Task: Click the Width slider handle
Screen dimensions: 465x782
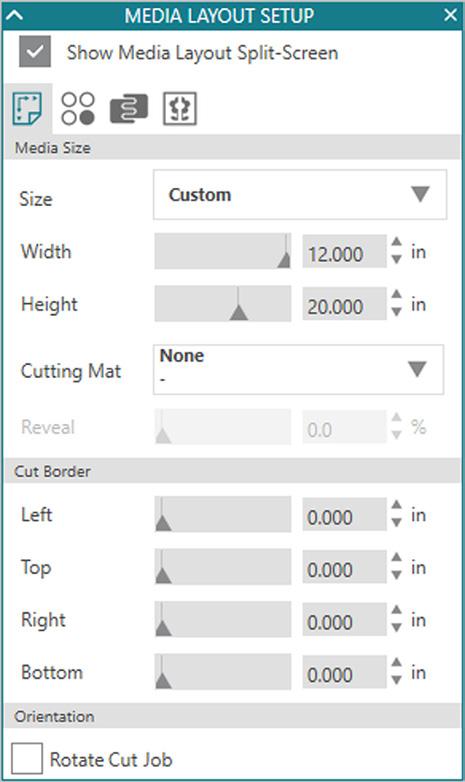Action: coord(284,259)
